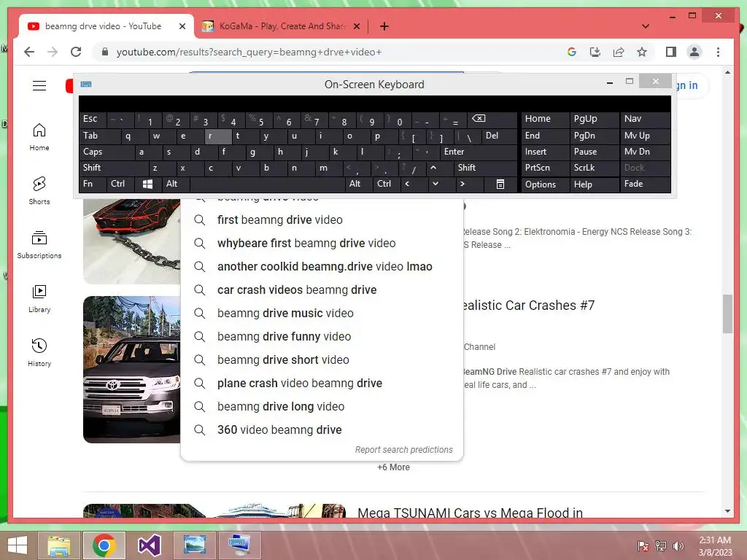Click the install app icon in address bar
The height and width of the screenshot is (560, 747).
595,52
